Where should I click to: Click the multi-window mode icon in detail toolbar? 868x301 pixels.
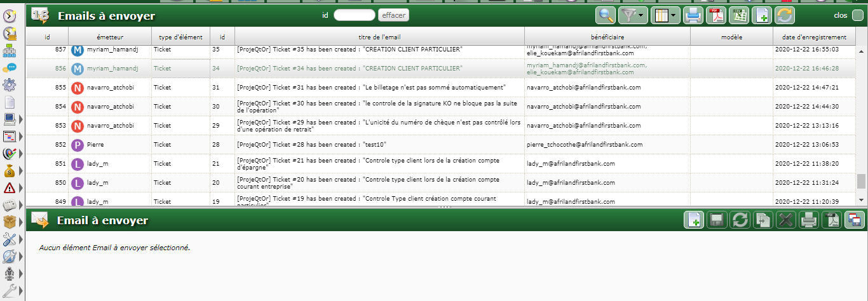coord(855,220)
